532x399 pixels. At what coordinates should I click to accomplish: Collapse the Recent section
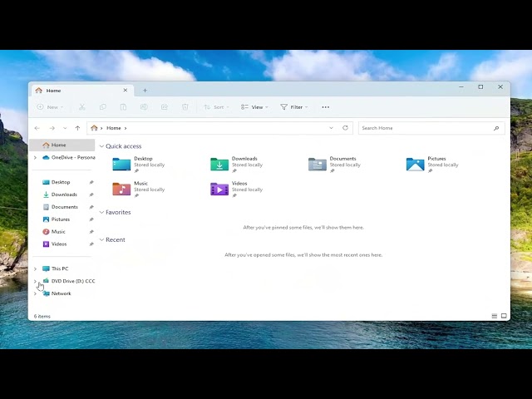pyautogui.click(x=101, y=240)
